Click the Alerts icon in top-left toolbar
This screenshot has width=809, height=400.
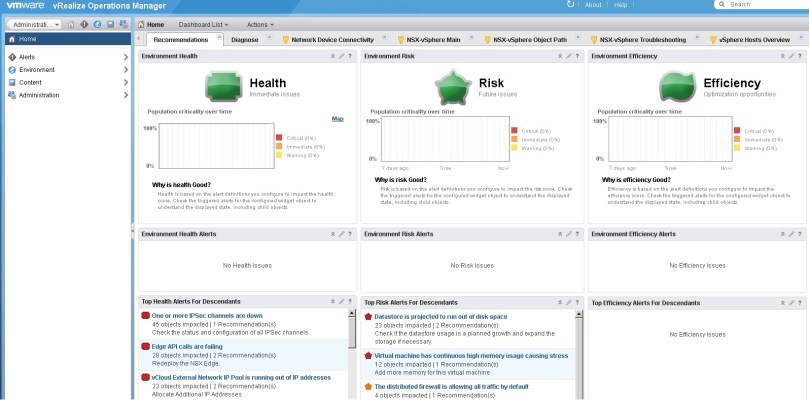point(84,24)
